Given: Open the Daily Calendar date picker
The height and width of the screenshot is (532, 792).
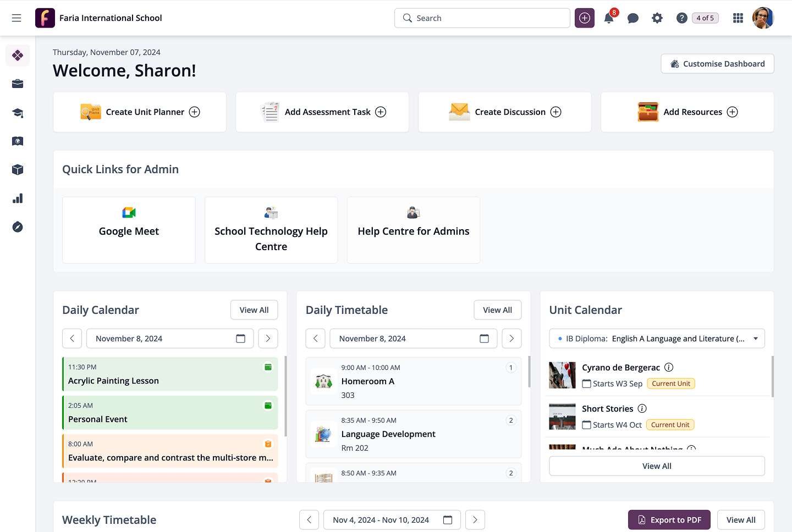Looking at the screenshot, I should point(240,339).
